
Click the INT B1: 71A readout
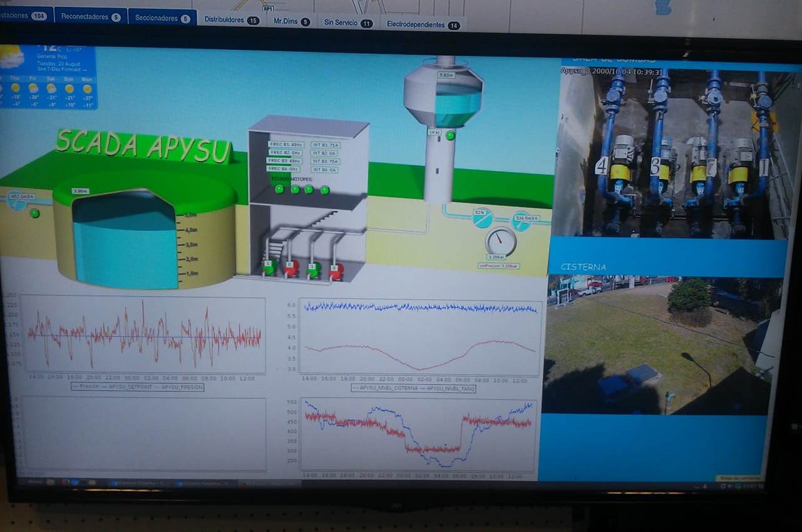click(326, 145)
